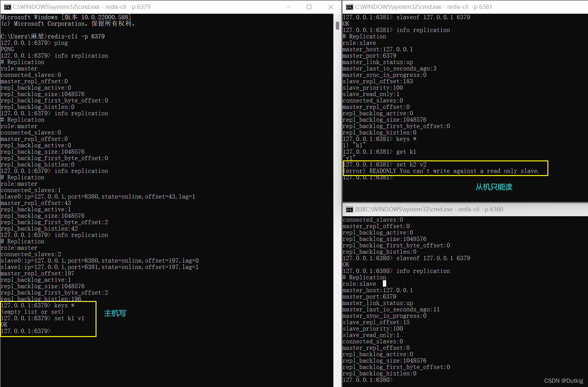Click title text of redis-cli -p 6379 window
The height and width of the screenshot is (387, 588).
82,7
